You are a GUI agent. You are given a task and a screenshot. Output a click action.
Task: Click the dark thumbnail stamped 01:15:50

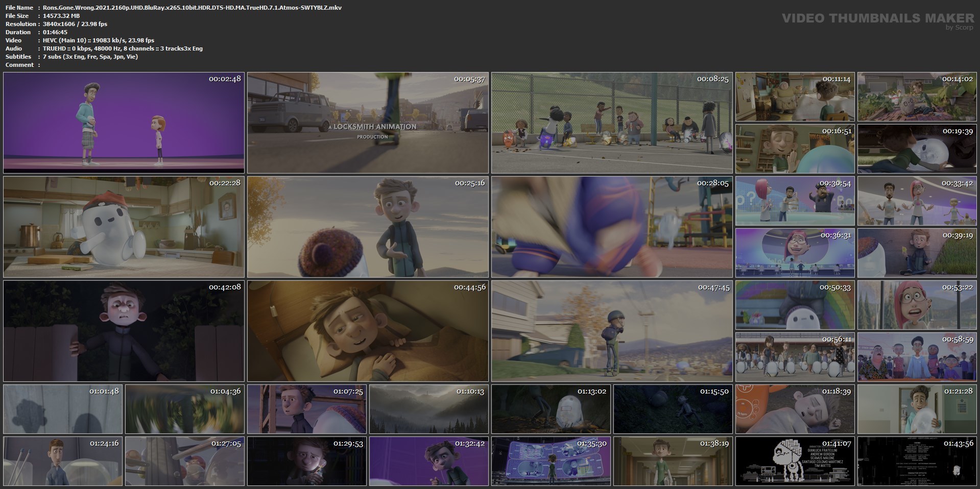(x=673, y=409)
